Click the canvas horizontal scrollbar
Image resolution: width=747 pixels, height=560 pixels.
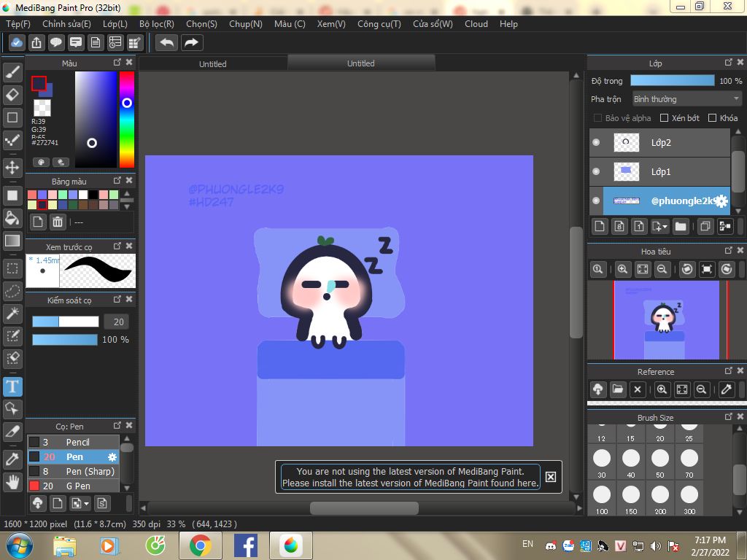[x=364, y=508]
